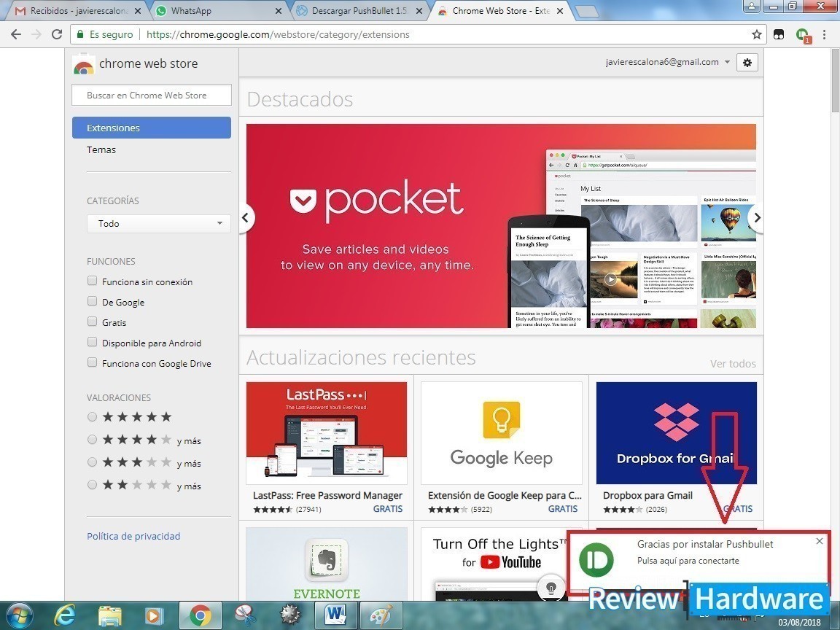Open the Política de privacidad link
Viewport: 840px width, 630px height.
133,536
